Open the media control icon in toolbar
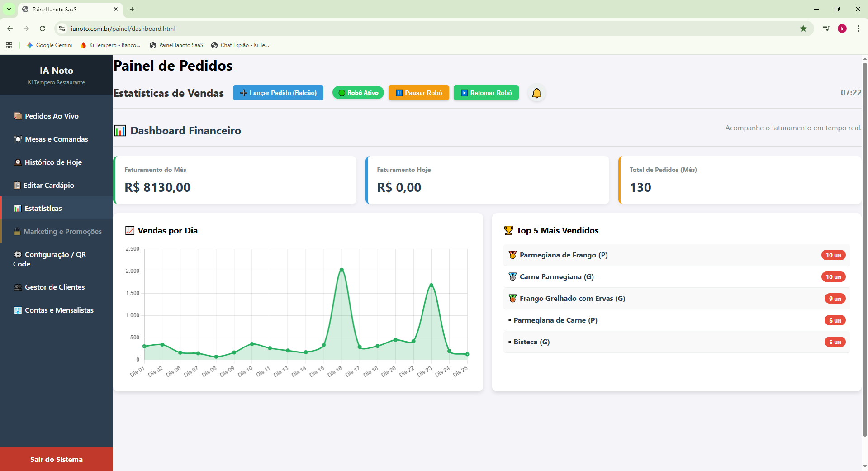This screenshot has height=471, width=868. pyautogui.click(x=826, y=29)
